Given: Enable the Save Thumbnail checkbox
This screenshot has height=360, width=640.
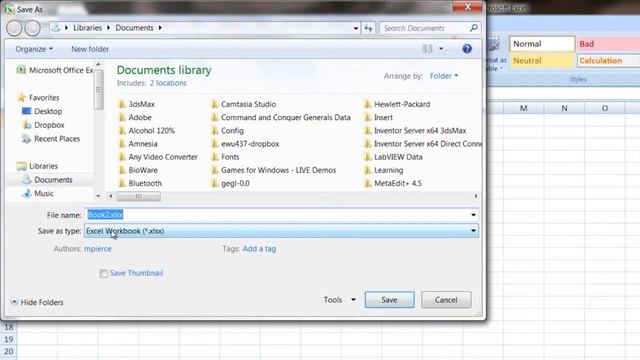Looking at the screenshot, I should pos(104,273).
